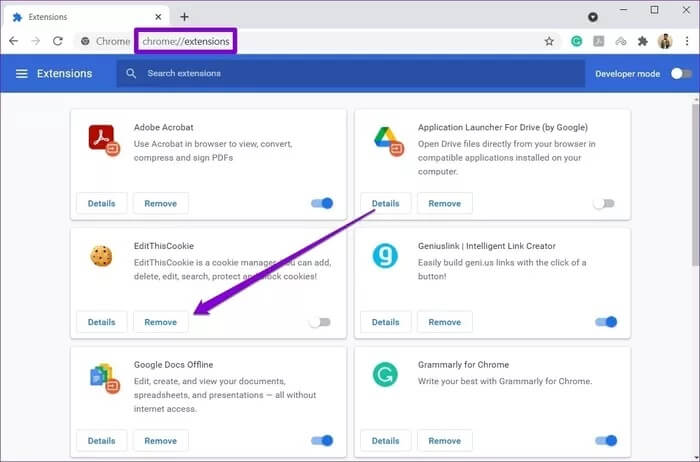Enable the EditThisCookie extension
The image size is (700, 462).
[320, 322]
